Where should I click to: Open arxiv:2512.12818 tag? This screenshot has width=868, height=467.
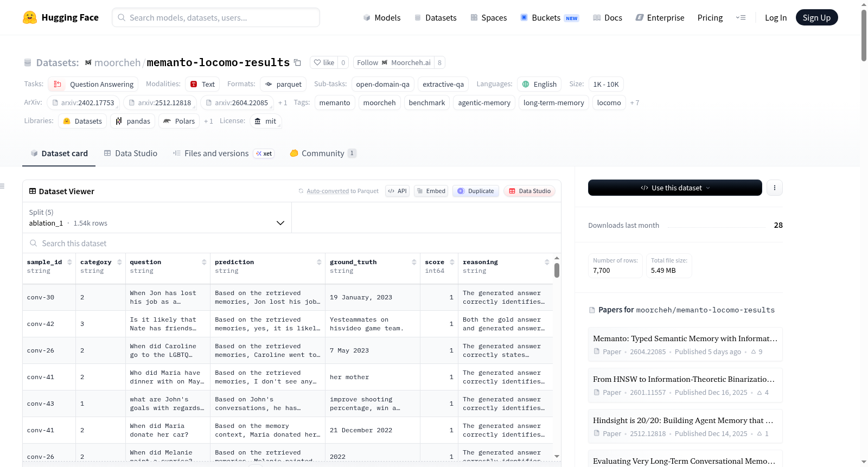click(x=160, y=103)
